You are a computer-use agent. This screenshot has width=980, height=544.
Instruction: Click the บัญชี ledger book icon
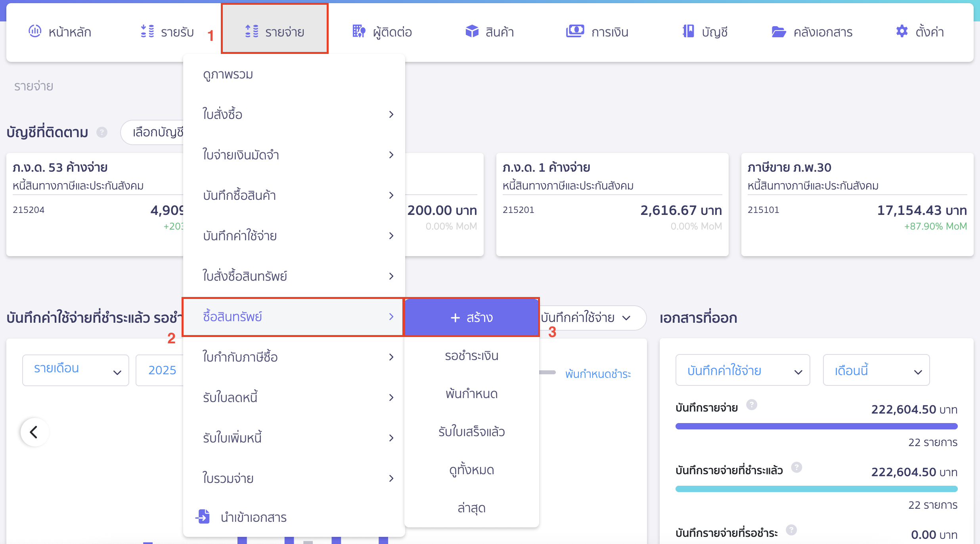click(688, 31)
